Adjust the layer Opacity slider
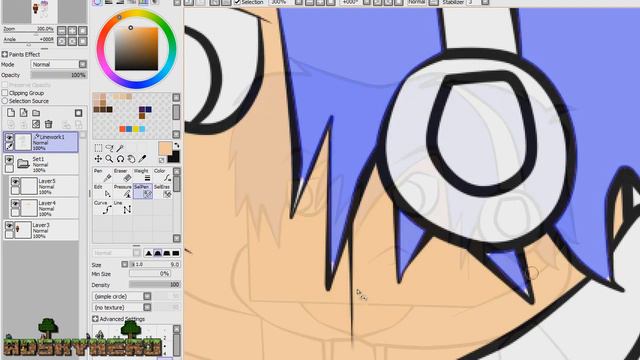640x360 pixels. coord(59,75)
